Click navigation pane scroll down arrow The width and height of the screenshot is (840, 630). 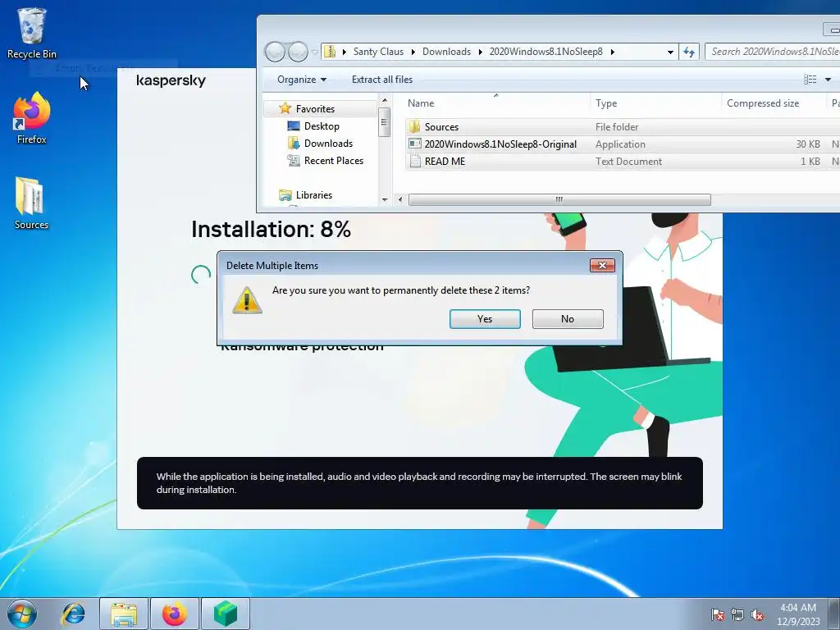coord(384,199)
